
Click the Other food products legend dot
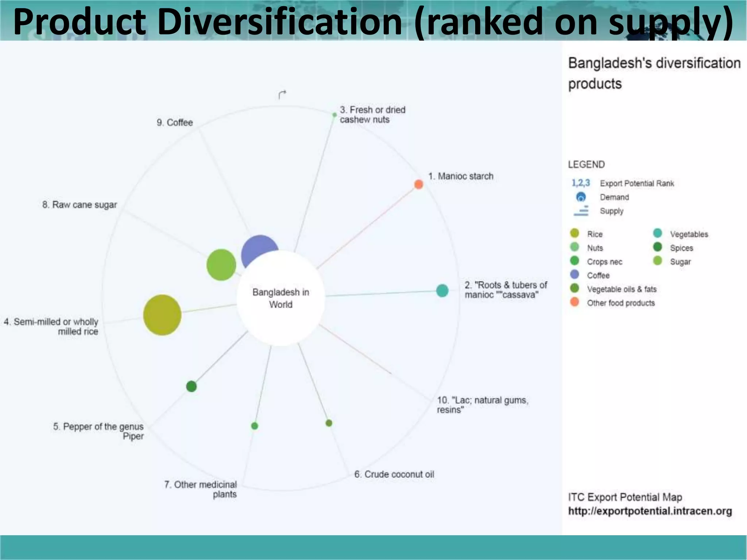[574, 302]
